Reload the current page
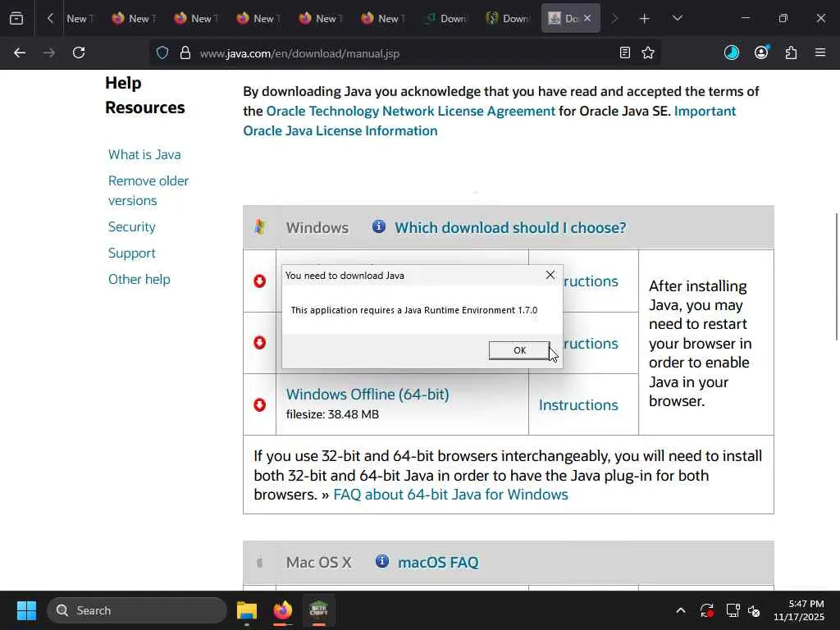Screen dimensions: 840x630 click(x=79, y=52)
